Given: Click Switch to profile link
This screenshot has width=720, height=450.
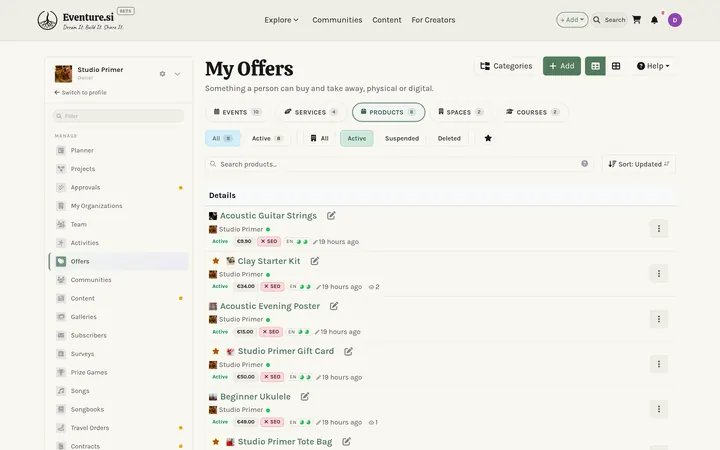Looking at the screenshot, I should 80,92.
